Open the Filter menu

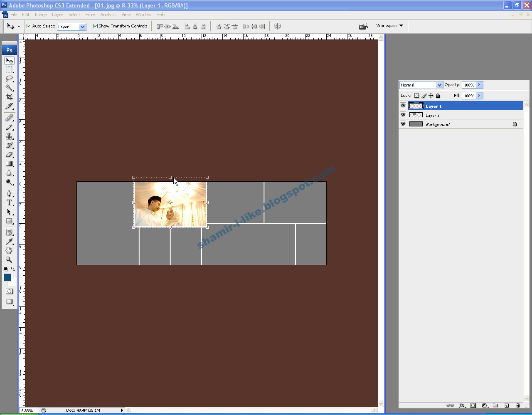point(90,15)
